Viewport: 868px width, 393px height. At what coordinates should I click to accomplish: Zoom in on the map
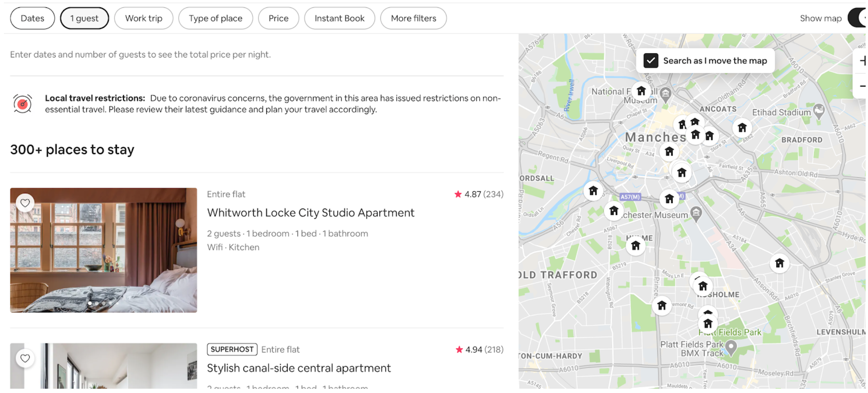(862, 61)
